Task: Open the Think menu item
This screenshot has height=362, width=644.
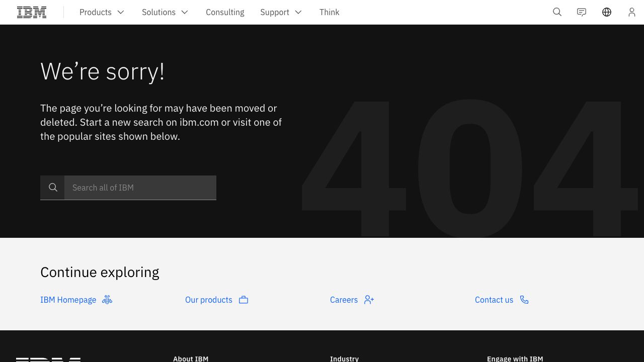Action: 329,12
